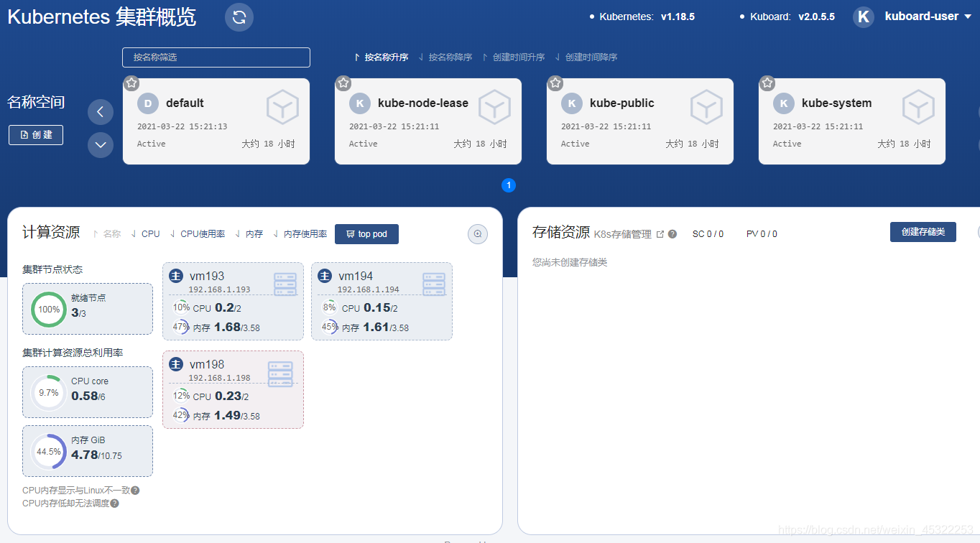Click help icon next to CPU内存低却无法调度
This screenshot has height=543, width=980.
(114, 503)
